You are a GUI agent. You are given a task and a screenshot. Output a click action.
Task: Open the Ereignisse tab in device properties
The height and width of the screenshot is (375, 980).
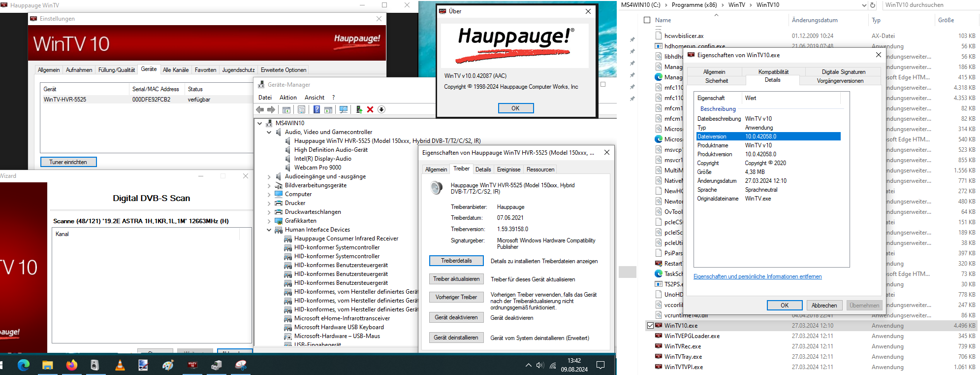click(508, 170)
